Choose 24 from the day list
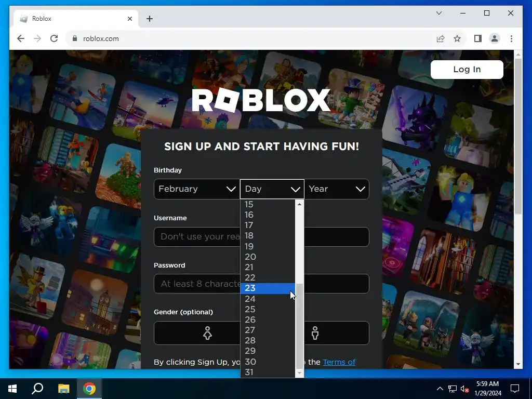The height and width of the screenshot is (399, 532). click(268, 299)
